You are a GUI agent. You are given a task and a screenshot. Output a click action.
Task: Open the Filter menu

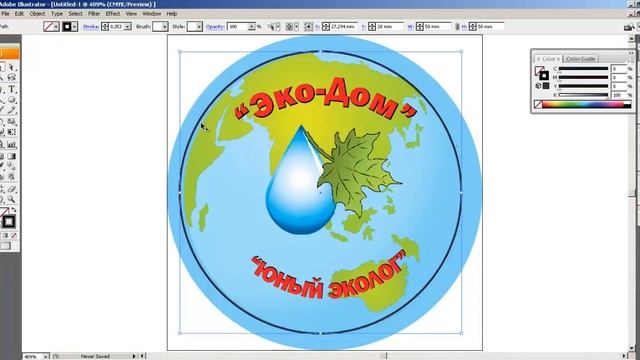pos(94,14)
